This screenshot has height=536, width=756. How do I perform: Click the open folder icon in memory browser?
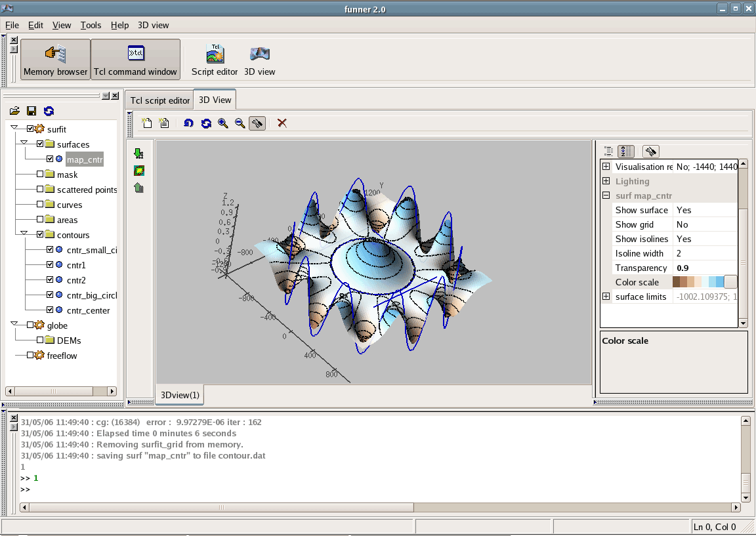[x=14, y=111]
